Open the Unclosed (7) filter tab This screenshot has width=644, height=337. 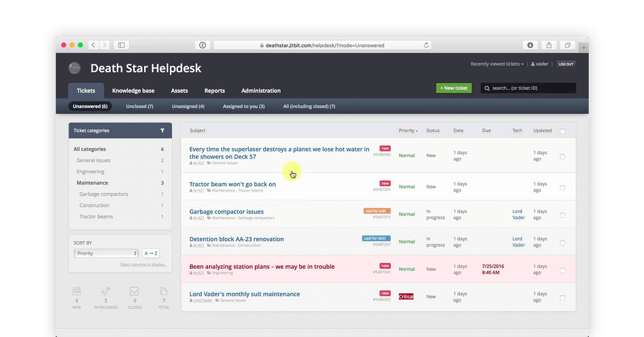tap(139, 106)
